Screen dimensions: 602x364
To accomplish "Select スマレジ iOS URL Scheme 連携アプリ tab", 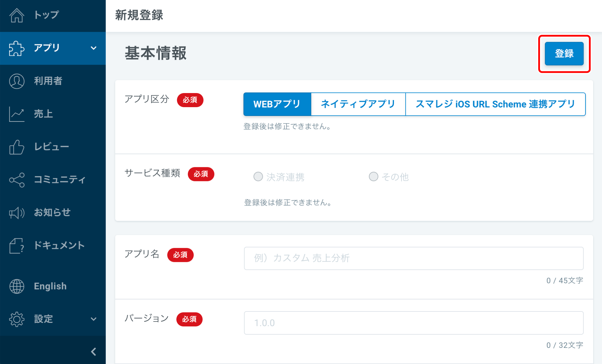I will pyautogui.click(x=495, y=104).
